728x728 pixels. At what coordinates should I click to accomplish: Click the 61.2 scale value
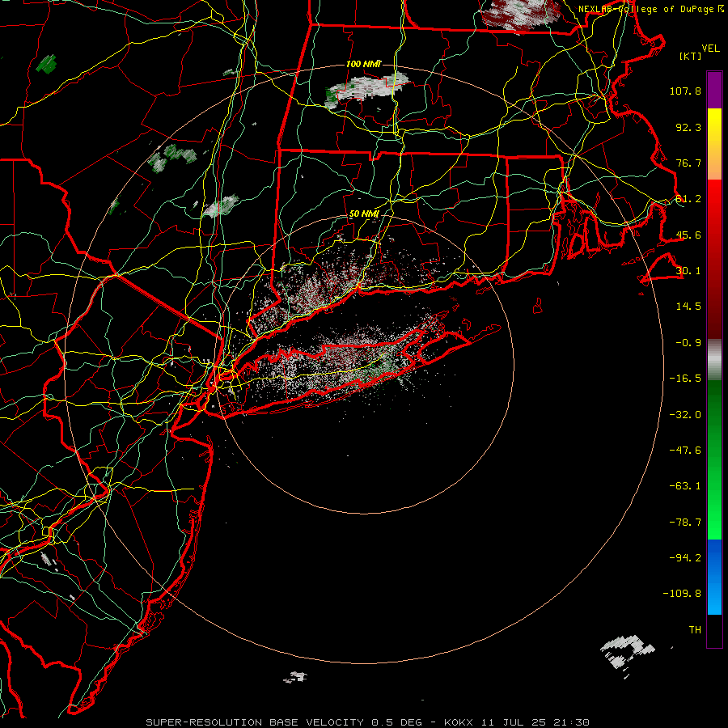click(x=688, y=199)
